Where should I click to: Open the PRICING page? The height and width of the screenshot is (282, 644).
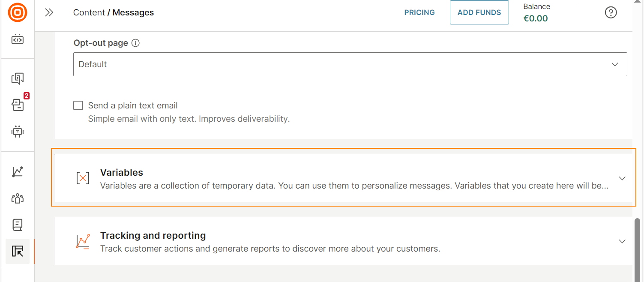[419, 12]
